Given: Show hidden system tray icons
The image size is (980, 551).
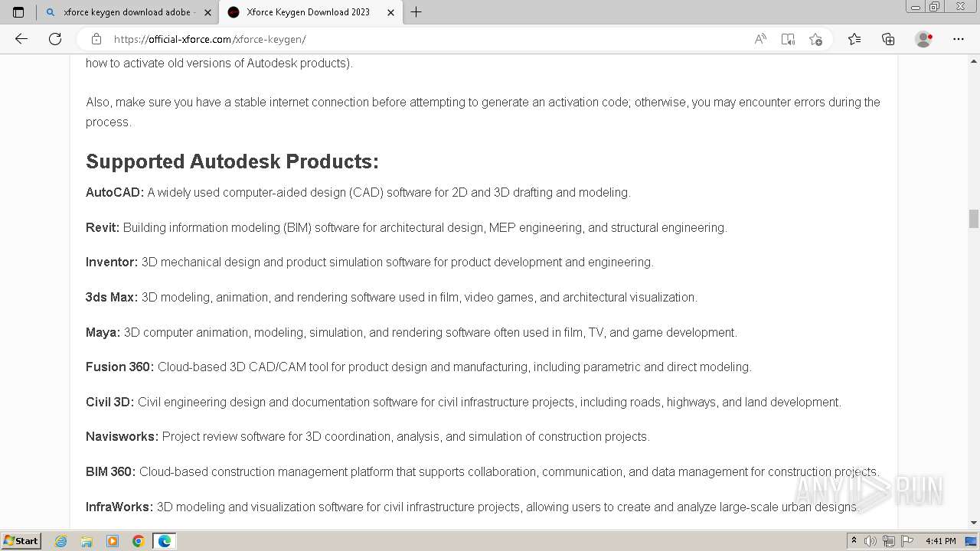Looking at the screenshot, I should 854,541.
